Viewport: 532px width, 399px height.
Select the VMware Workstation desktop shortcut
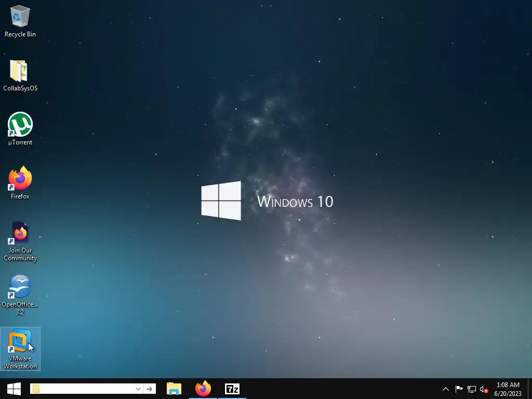tap(20, 349)
